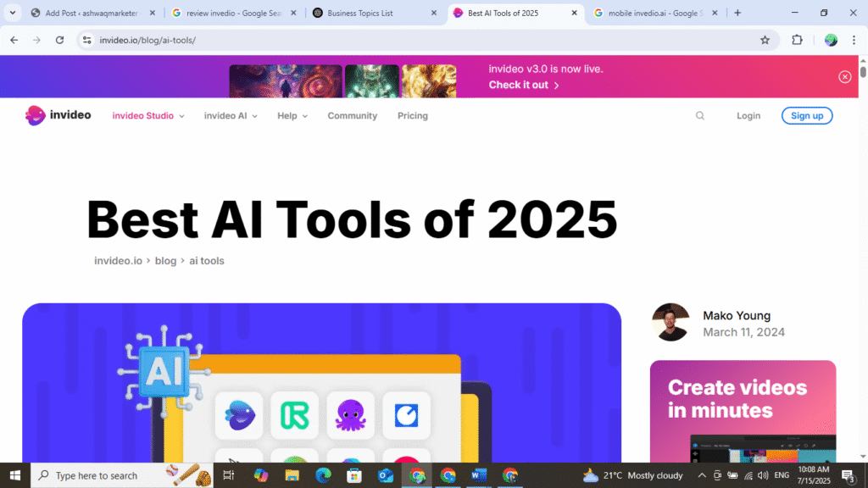Expand the Help dropdown menu
The height and width of the screenshot is (488, 868).
click(x=292, y=116)
